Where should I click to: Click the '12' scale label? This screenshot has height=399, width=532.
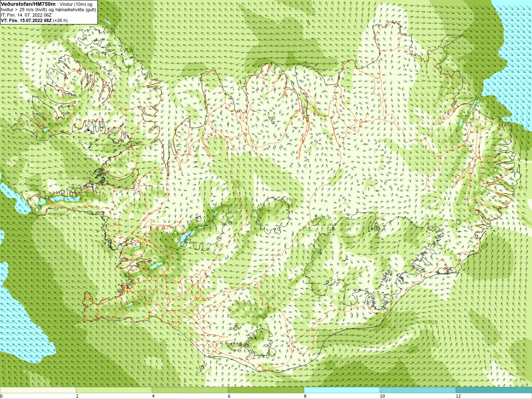coord(458,396)
